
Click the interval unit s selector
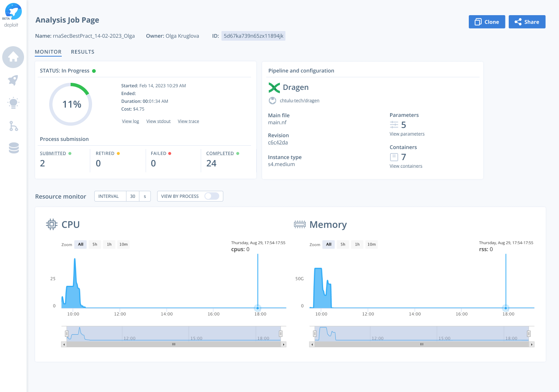(145, 196)
